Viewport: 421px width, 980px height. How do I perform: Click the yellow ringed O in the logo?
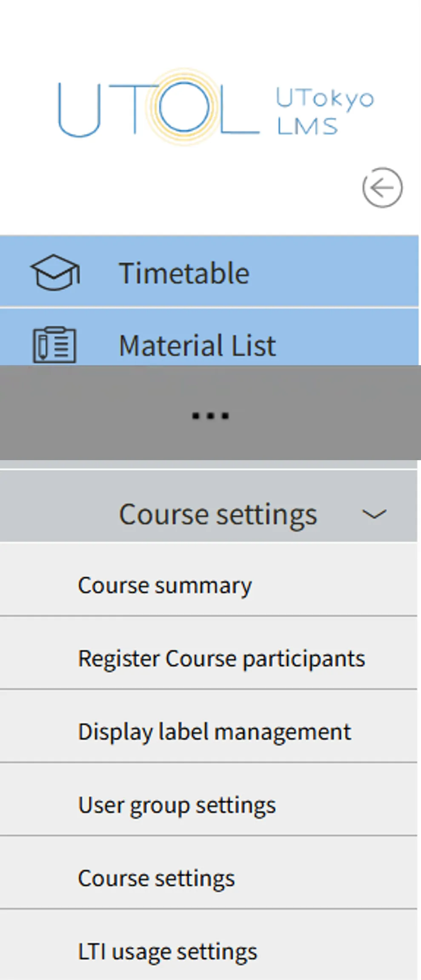tap(184, 107)
